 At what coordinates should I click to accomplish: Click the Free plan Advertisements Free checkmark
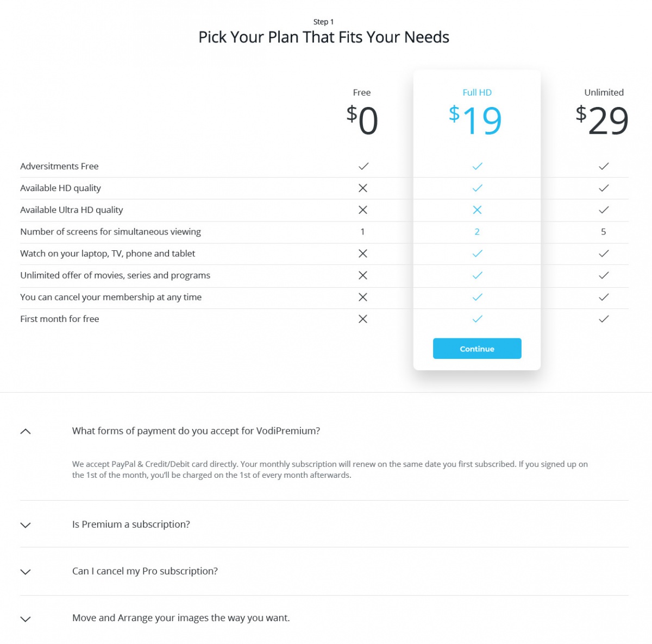pyautogui.click(x=363, y=166)
